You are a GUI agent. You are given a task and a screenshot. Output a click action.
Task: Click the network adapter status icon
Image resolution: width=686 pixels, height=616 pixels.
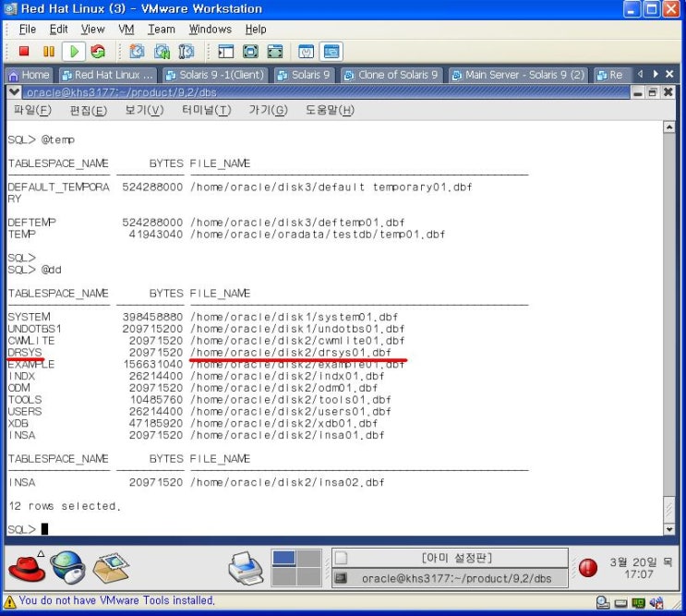click(x=638, y=603)
